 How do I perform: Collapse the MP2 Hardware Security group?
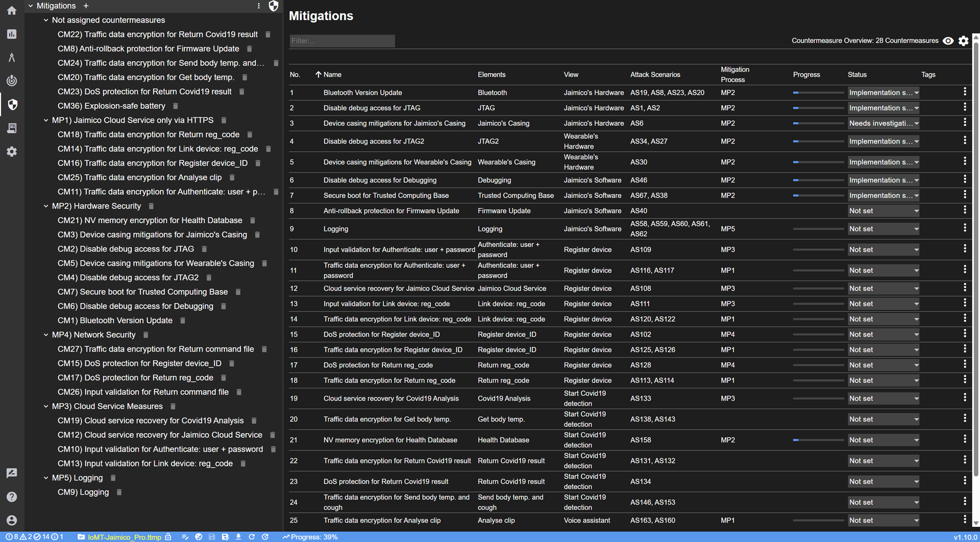[x=46, y=206]
